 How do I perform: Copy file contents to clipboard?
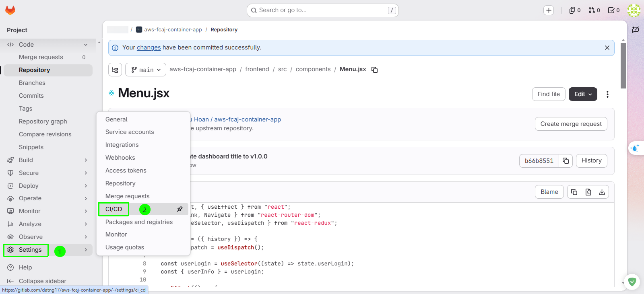tap(574, 192)
